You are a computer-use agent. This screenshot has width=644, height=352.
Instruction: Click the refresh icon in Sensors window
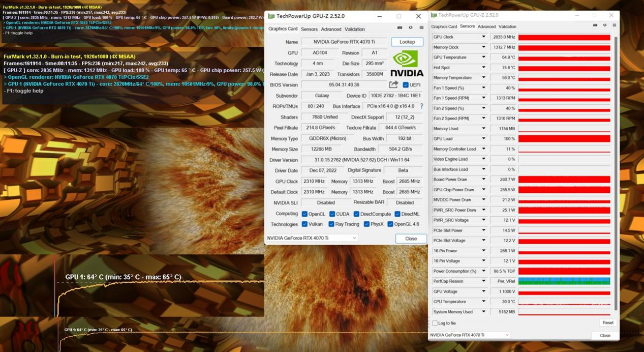[605, 25]
